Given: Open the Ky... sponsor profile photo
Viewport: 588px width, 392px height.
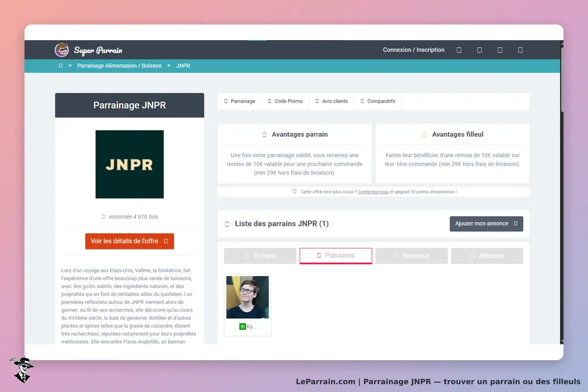Looking at the screenshot, I should tap(247, 297).
